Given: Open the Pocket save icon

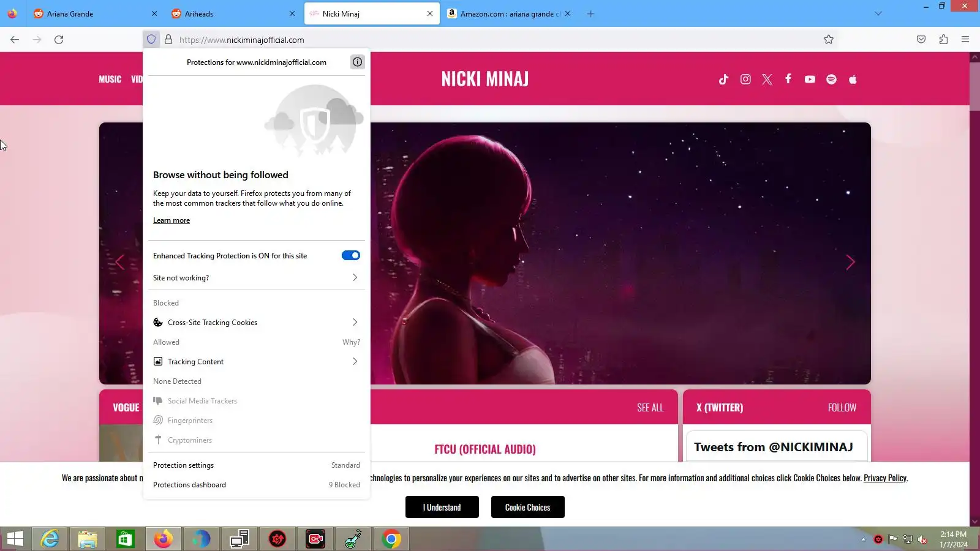Looking at the screenshot, I should coord(921,39).
